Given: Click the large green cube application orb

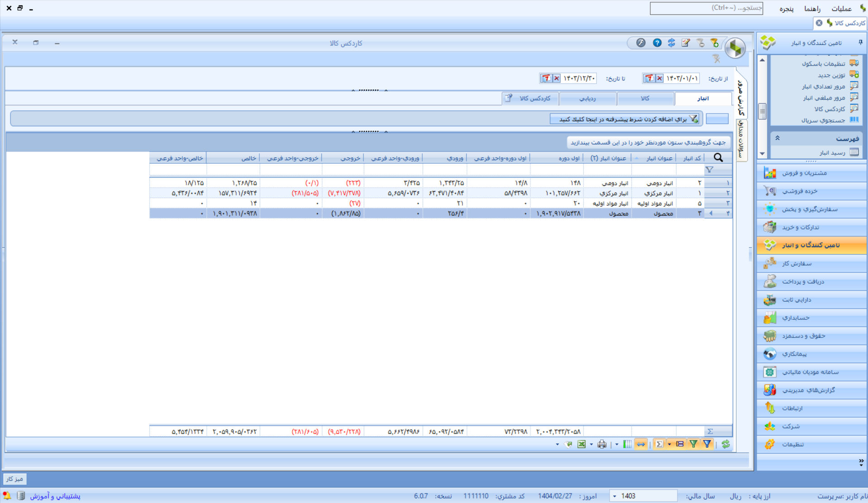Looking at the screenshot, I should point(735,47).
